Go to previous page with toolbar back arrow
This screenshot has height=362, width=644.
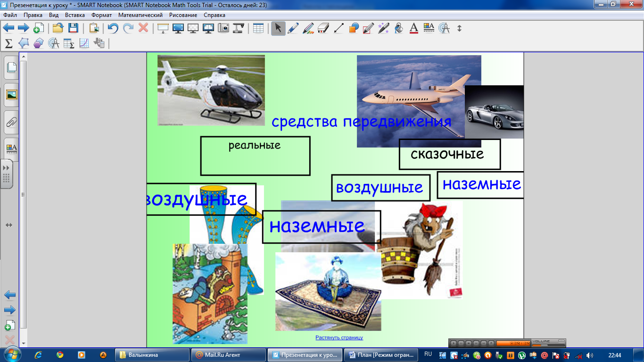8,28
